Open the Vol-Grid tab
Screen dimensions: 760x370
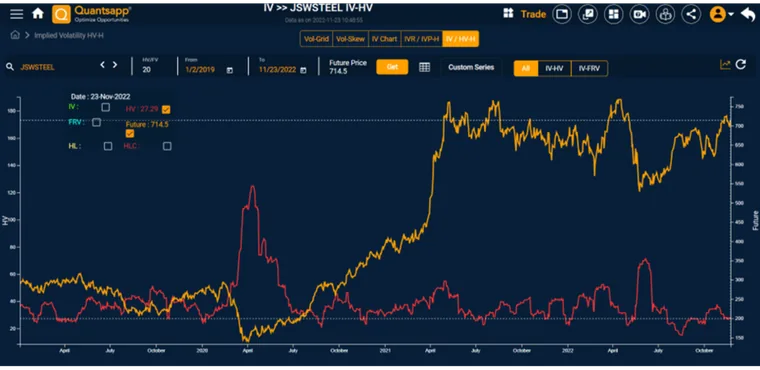point(317,39)
